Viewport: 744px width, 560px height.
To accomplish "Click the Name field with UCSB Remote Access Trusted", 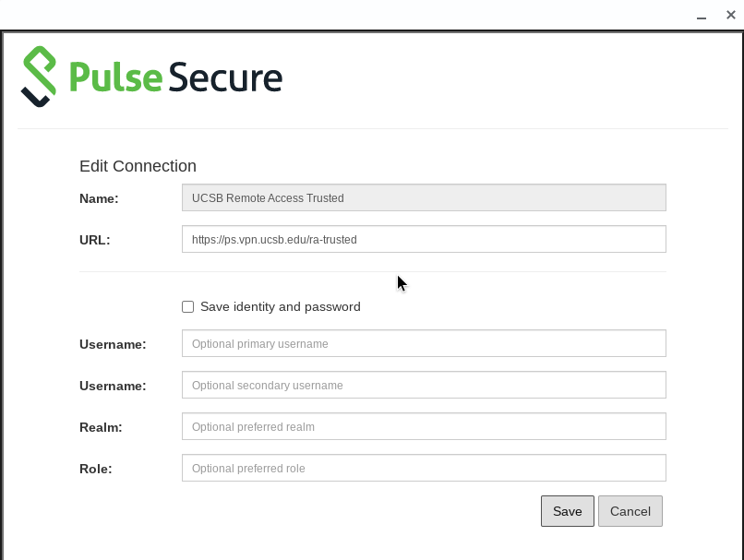I will 424,197.
